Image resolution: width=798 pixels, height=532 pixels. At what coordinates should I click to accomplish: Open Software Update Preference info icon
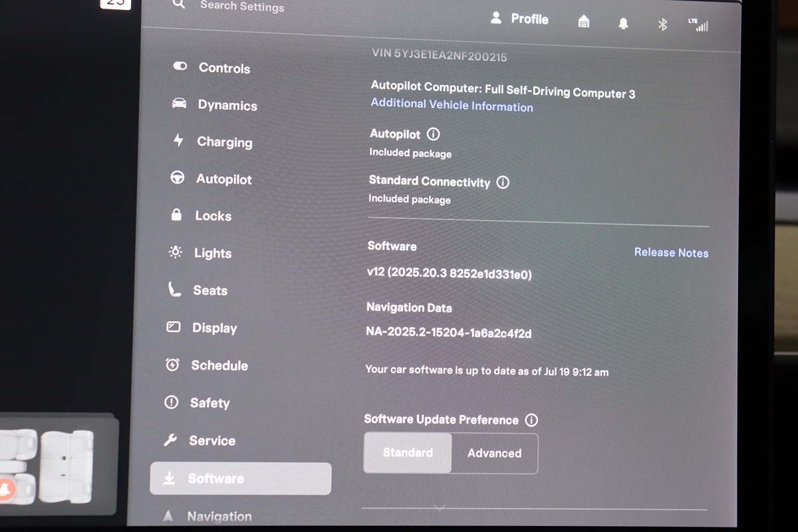pyautogui.click(x=531, y=420)
